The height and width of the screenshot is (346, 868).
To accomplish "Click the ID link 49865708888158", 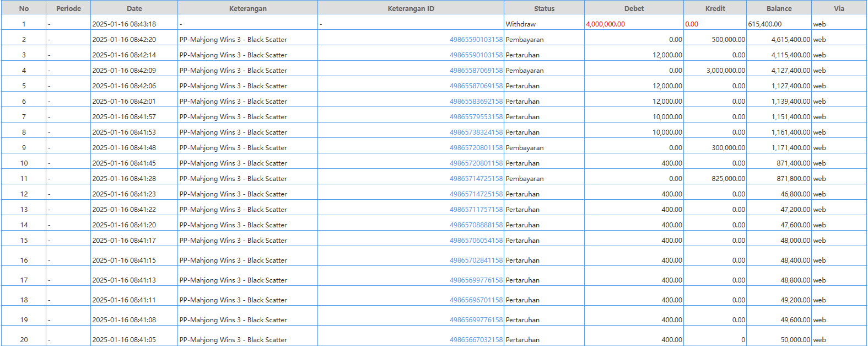I will click(x=476, y=225).
